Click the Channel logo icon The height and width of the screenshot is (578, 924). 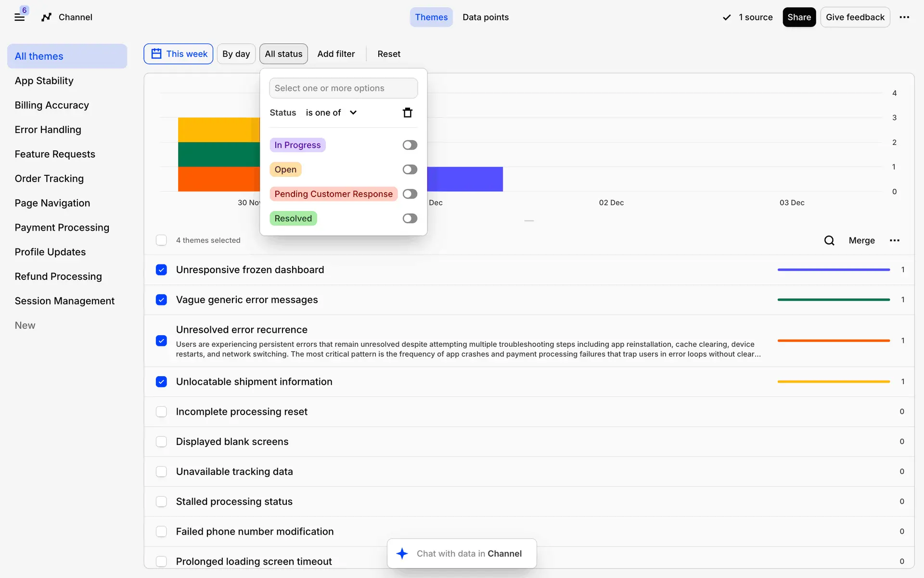point(46,17)
